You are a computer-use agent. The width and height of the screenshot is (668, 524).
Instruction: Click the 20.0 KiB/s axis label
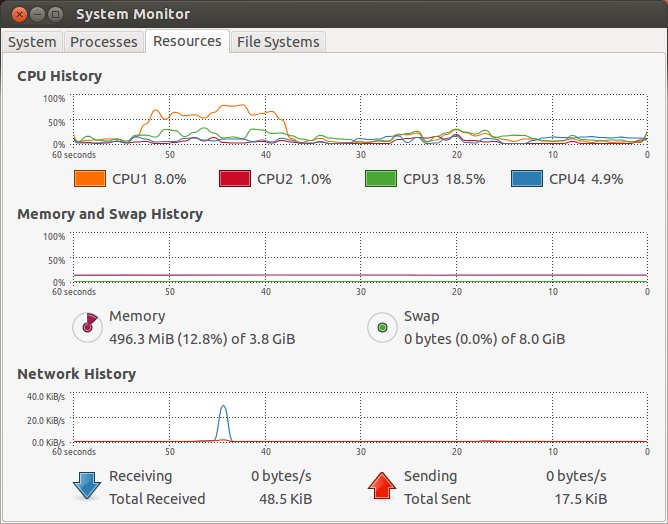[x=46, y=420]
